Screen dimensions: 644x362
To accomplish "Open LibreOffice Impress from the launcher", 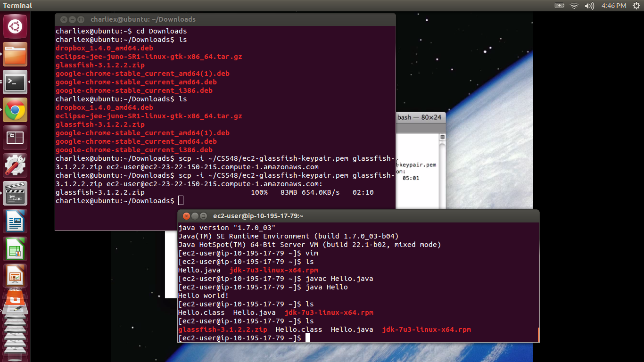I will (x=15, y=275).
